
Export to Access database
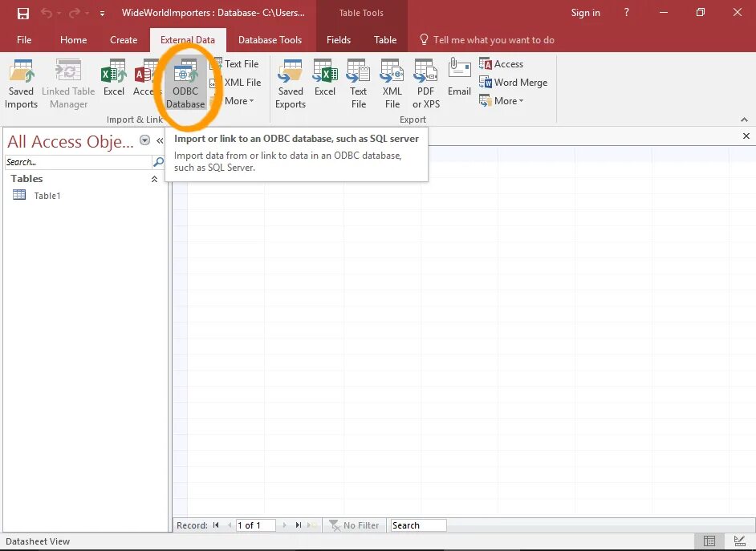(x=501, y=63)
